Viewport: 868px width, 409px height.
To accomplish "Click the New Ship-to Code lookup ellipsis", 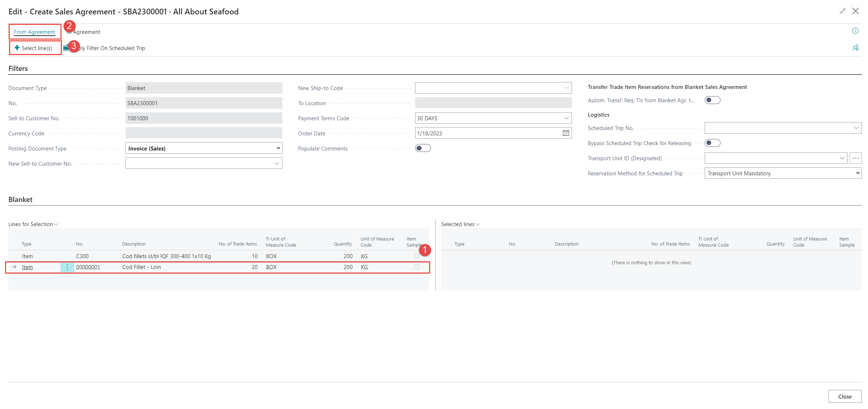I will pos(566,88).
